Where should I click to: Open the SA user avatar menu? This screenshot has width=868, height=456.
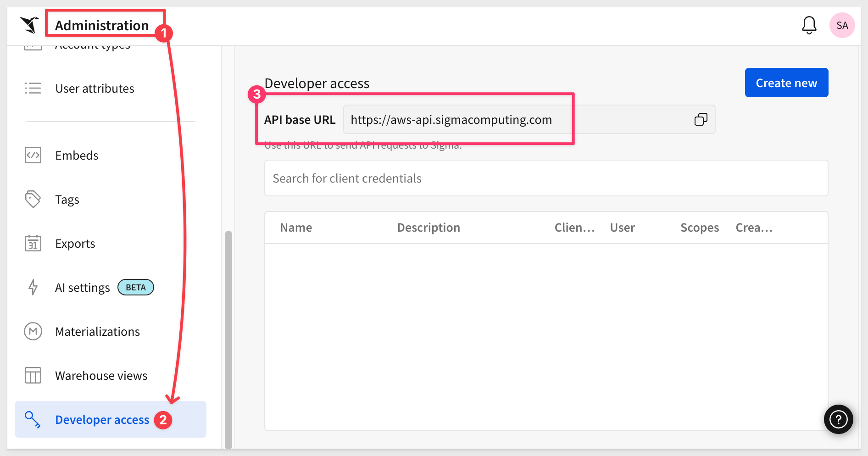coord(842,25)
